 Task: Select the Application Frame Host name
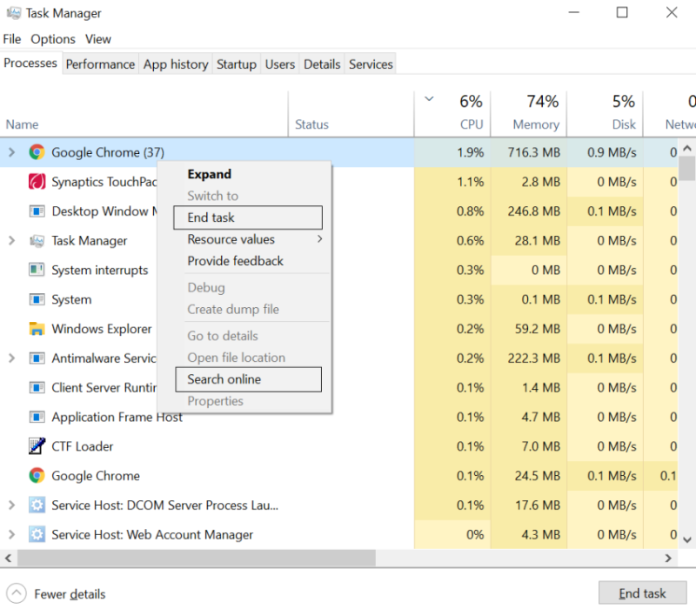[117, 417]
